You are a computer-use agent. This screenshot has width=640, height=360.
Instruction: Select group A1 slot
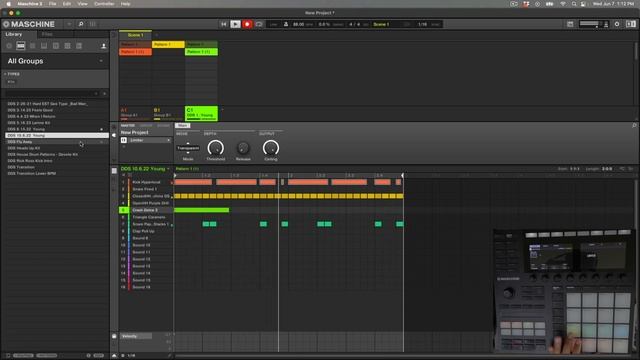point(135,113)
